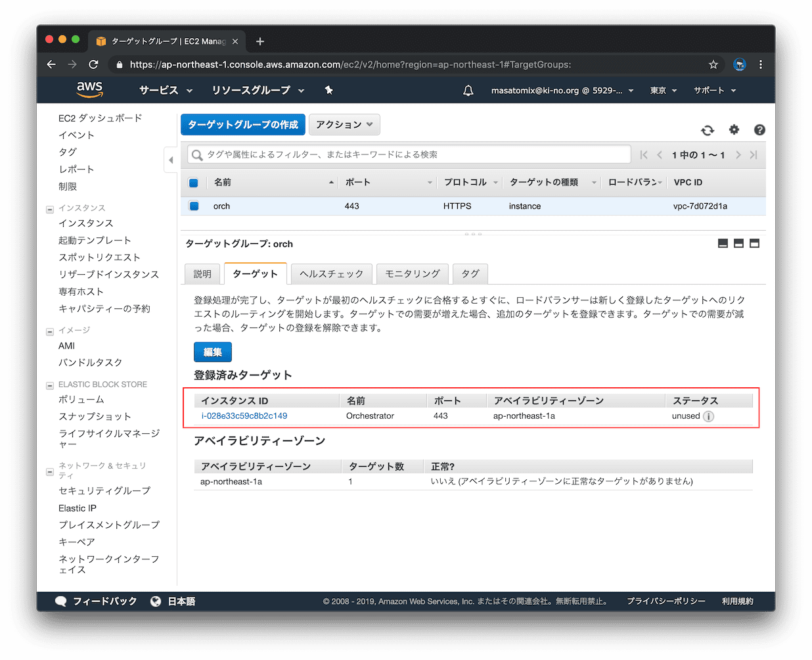Click the 編集 button
812x660 pixels.
point(213,352)
